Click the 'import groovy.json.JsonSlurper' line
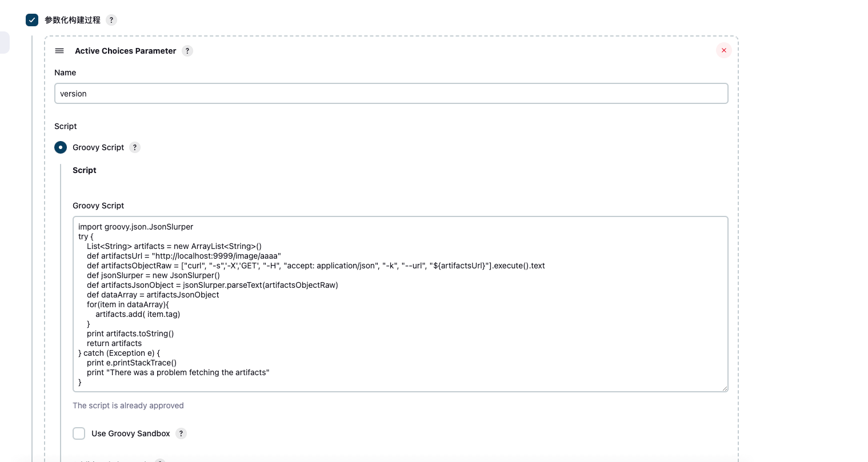The height and width of the screenshot is (462, 868). point(136,227)
